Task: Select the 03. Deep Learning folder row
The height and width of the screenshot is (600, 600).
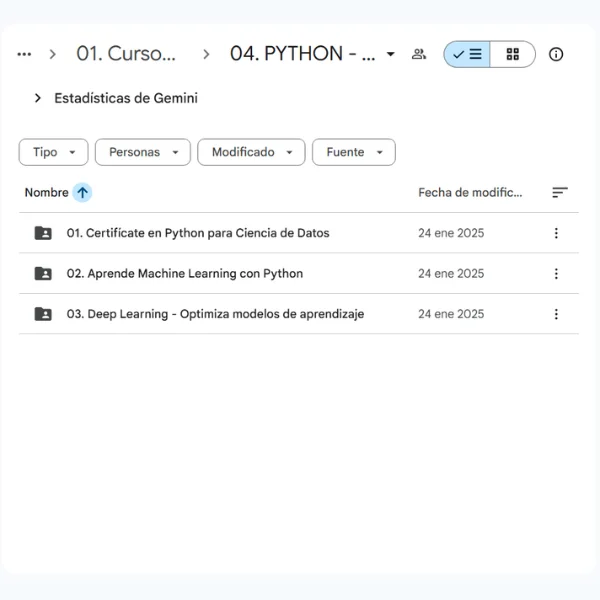Action: [215, 314]
